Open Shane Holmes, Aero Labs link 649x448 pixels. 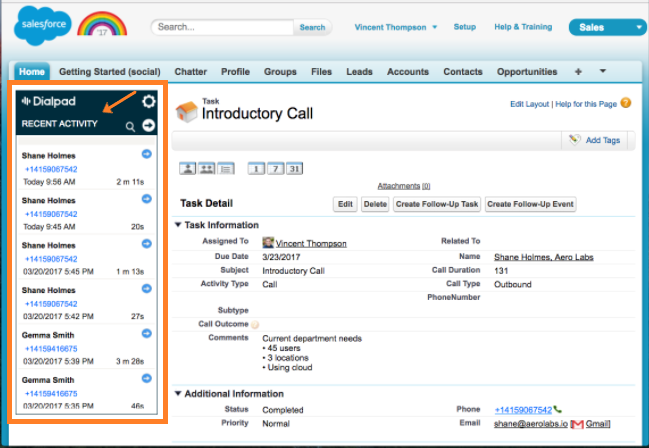pos(543,257)
